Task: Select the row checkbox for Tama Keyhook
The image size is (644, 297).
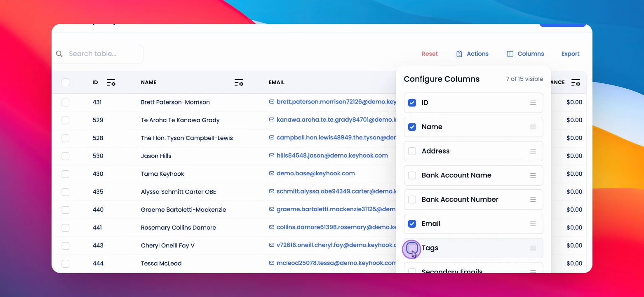Action: coord(66,174)
